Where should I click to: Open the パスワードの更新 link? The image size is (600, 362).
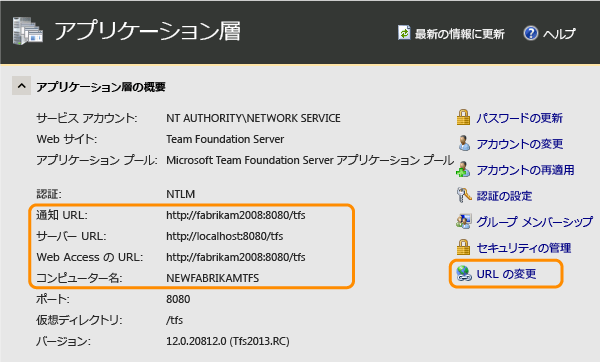click(x=519, y=118)
